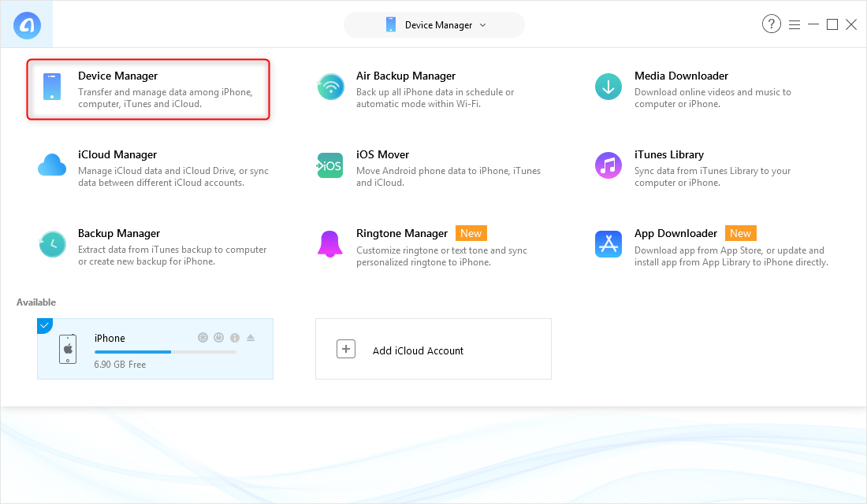Click 'Move Android phone data to iPhone' description
Viewport: 867px width, 504px height.
click(448, 177)
